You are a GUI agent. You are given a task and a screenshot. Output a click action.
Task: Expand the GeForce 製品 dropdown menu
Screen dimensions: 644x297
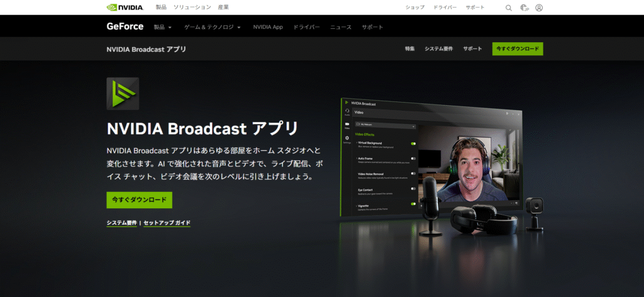163,27
